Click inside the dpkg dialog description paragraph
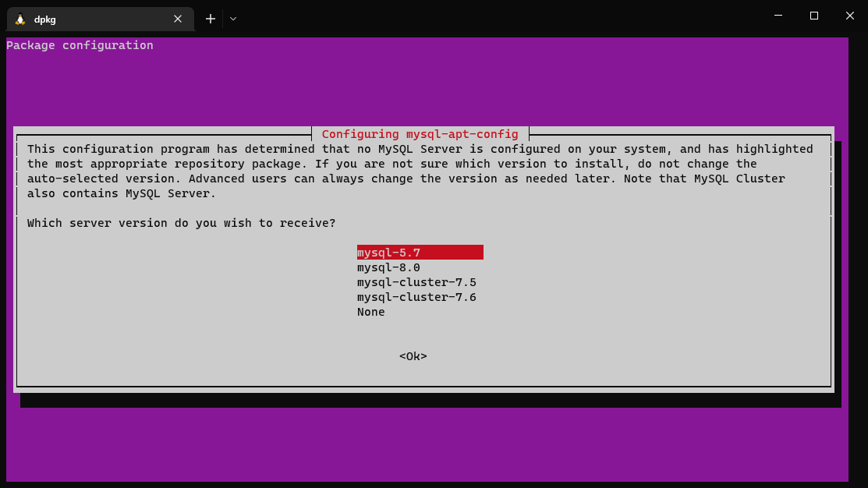Image resolution: width=868 pixels, height=488 pixels. 390,163
